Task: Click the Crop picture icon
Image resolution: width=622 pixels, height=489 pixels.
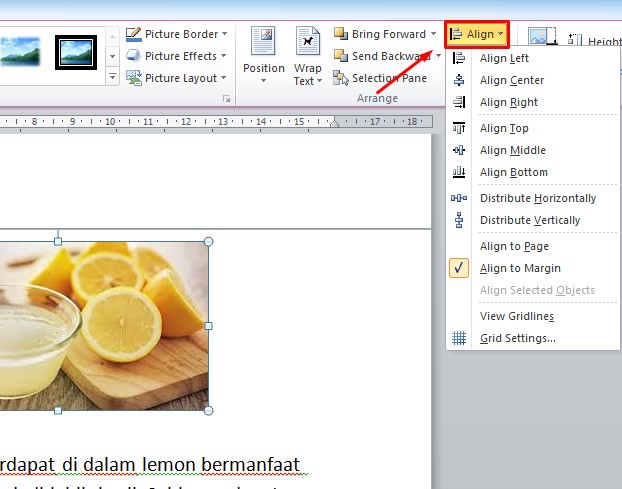Action: pyautogui.click(x=543, y=36)
